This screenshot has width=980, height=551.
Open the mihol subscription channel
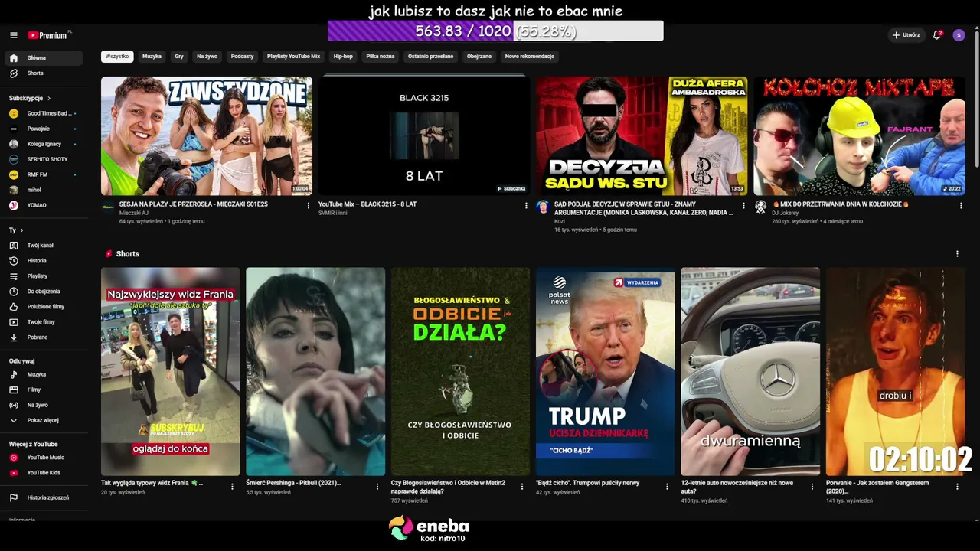44,190
